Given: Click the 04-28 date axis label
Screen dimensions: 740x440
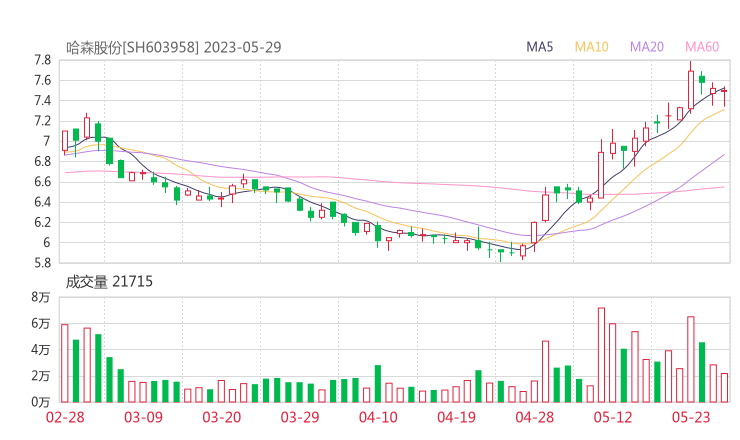Looking at the screenshot, I should point(535,417).
